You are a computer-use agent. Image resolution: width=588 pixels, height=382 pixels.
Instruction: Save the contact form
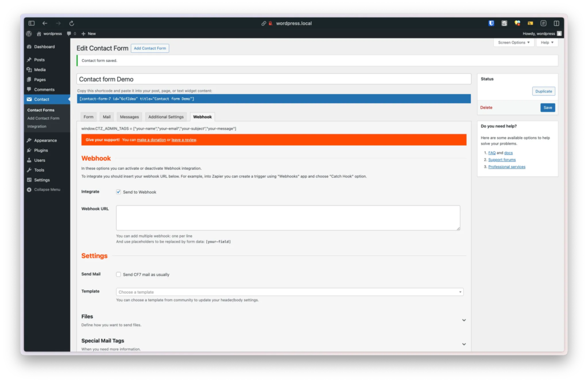click(x=547, y=107)
